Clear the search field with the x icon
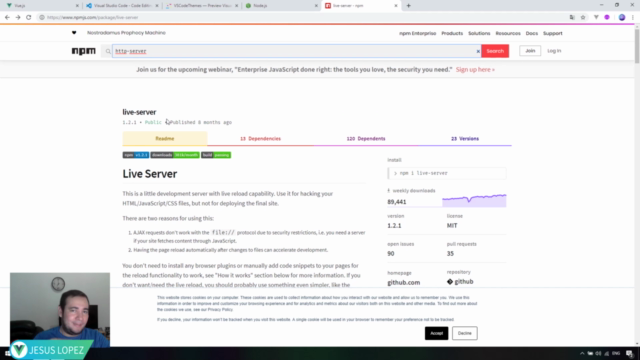This screenshot has height=360, width=640. pos(478,51)
